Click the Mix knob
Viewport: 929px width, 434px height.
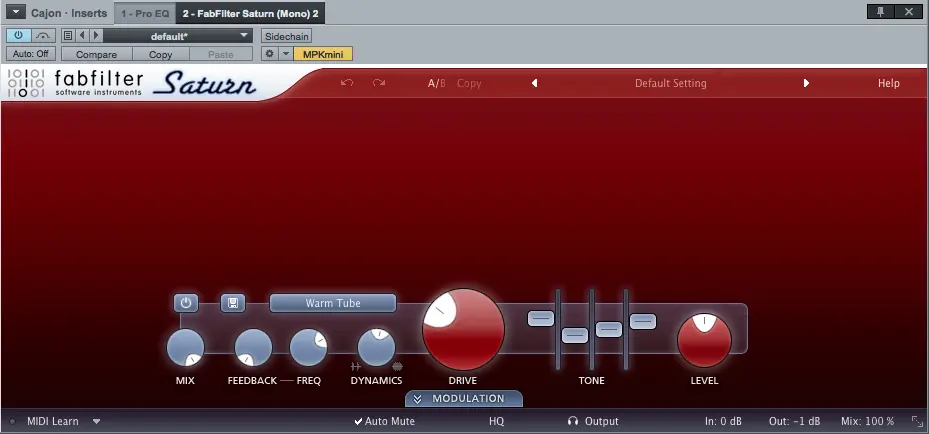185,348
